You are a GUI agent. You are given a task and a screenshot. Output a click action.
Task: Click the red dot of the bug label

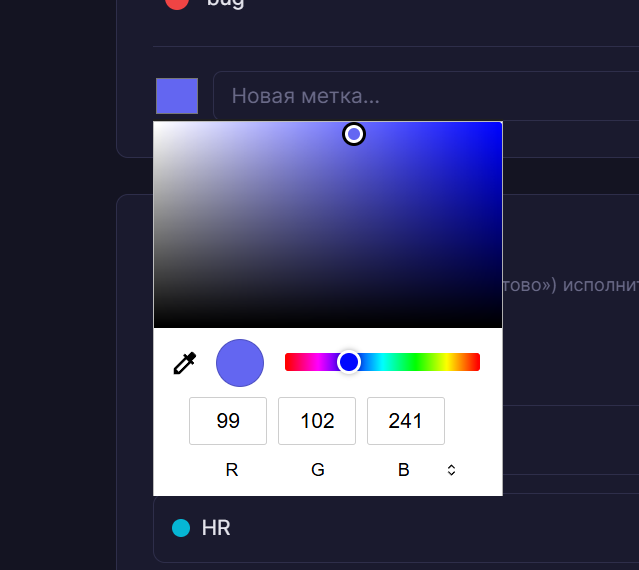tap(177, 2)
